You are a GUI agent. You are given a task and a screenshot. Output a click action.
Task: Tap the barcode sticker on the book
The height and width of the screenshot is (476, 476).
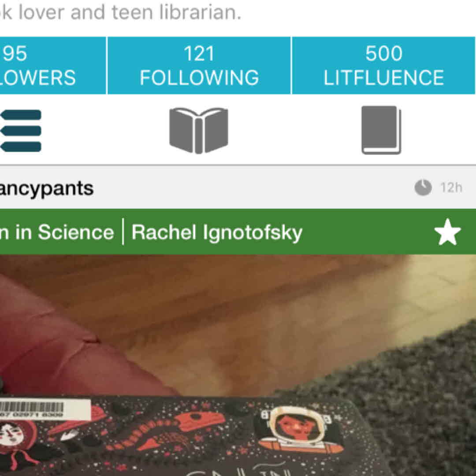(x=45, y=409)
